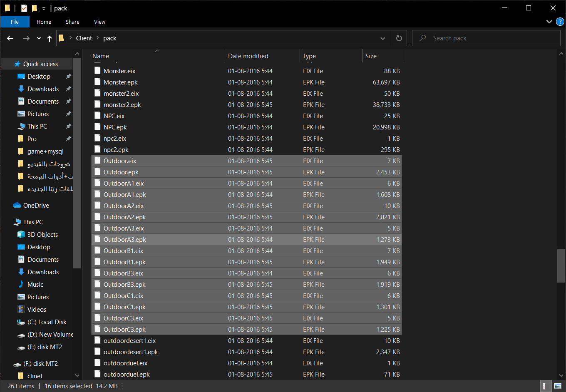The height and width of the screenshot is (392, 566).
Task: Open the Customize Quick Access Toolbar dropdown
Action: [x=44, y=8]
